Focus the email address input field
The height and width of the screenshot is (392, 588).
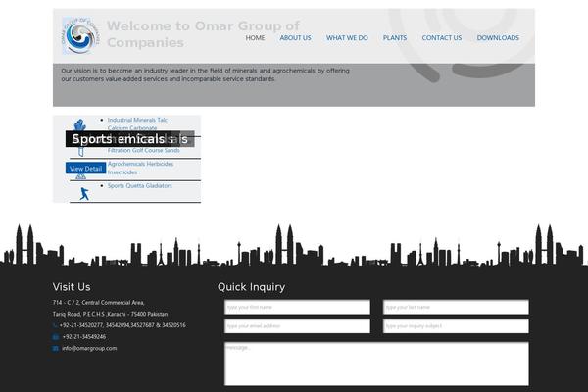(x=297, y=326)
